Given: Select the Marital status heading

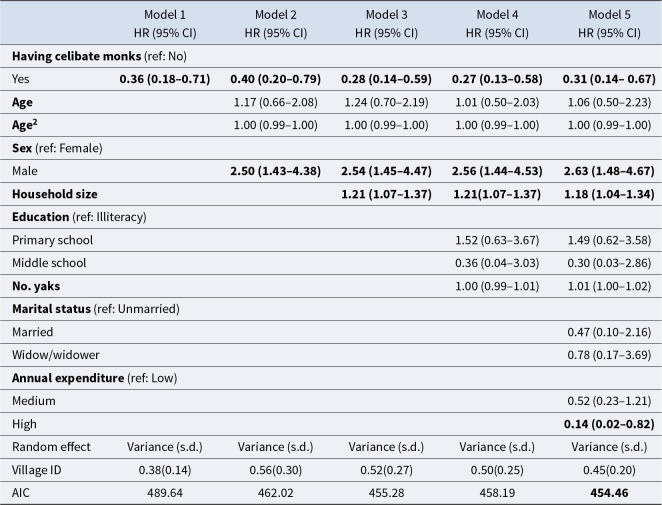Looking at the screenshot, I should click(95, 309).
